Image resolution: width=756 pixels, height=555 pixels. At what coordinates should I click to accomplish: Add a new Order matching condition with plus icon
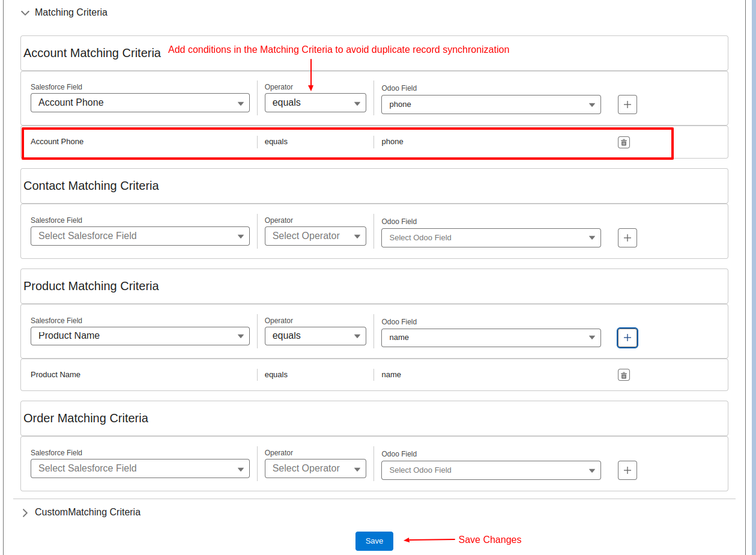pyautogui.click(x=627, y=470)
